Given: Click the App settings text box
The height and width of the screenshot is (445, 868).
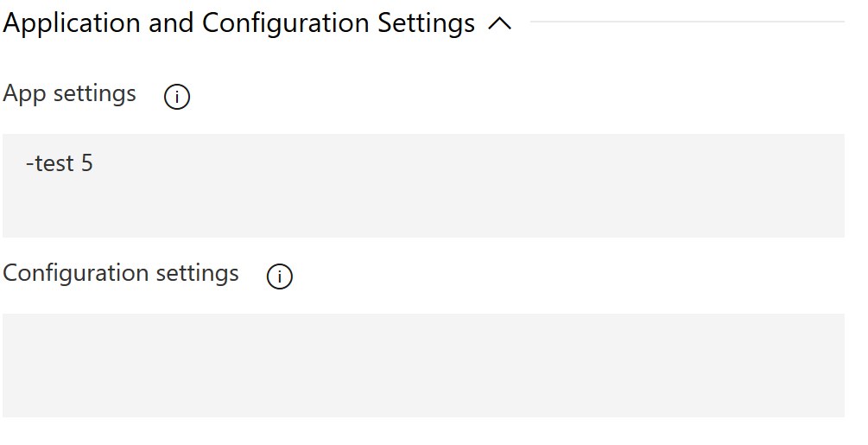Looking at the screenshot, I should pos(423,185).
